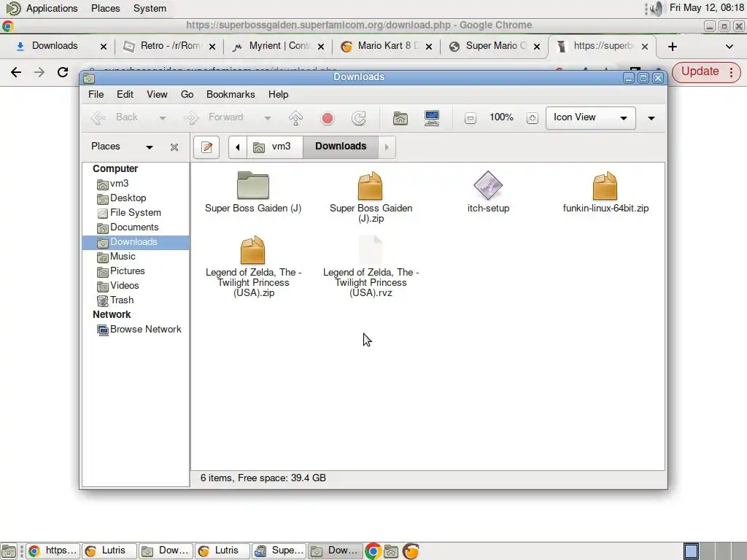747x560 pixels.
Task: Select File System in the sidebar
Action: 136,213
